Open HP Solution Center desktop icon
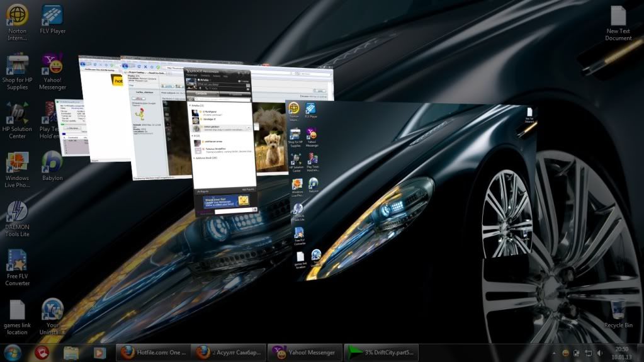 [17, 113]
